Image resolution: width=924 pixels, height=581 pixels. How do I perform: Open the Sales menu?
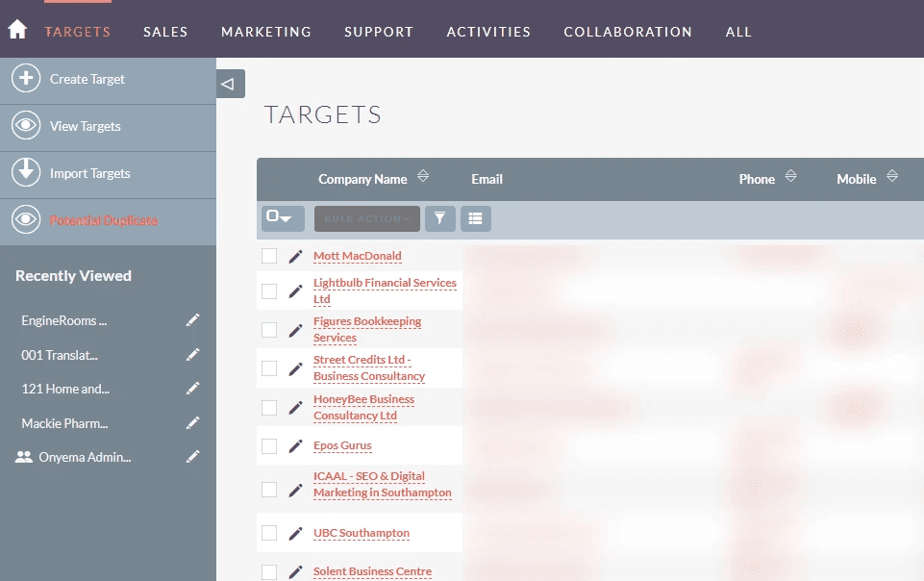pos(165,32)
